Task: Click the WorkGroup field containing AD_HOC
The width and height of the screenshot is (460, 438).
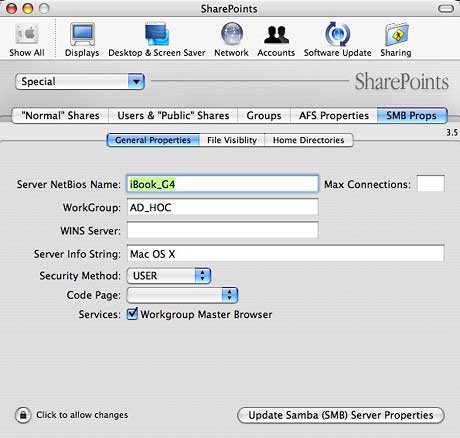Action: point(222,207)
